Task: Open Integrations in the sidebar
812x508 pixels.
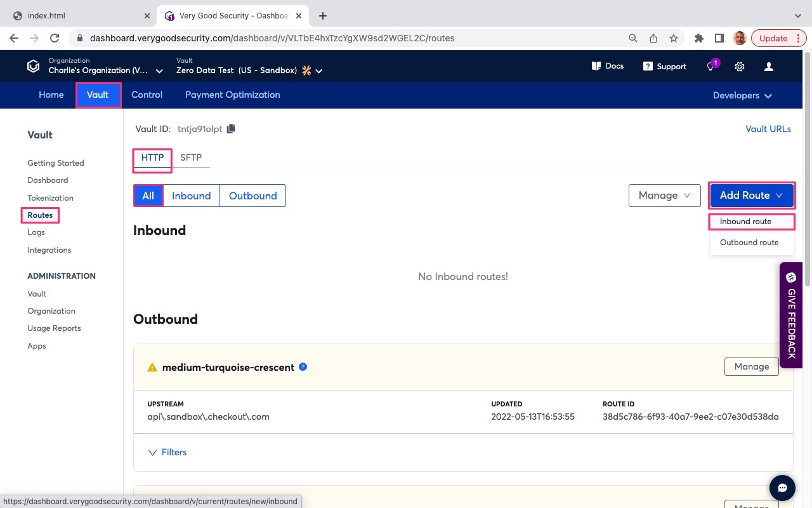Action: point(49,250)
